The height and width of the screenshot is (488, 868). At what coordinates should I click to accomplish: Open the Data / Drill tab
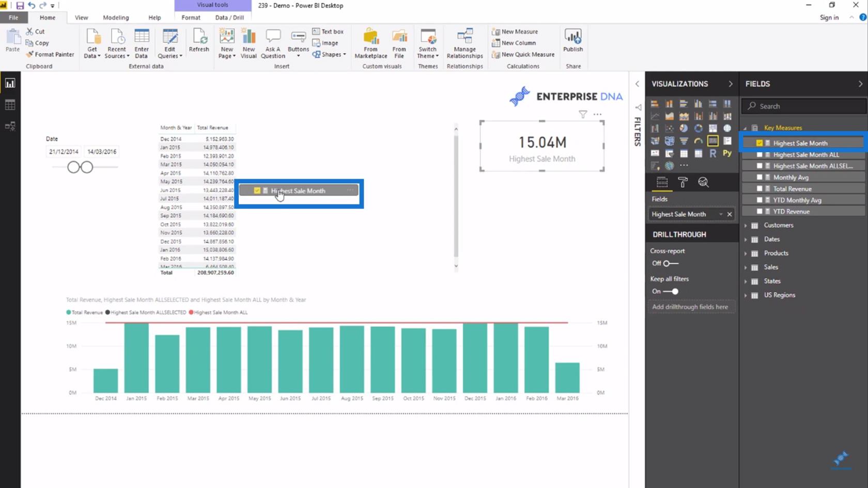point(229,18)
